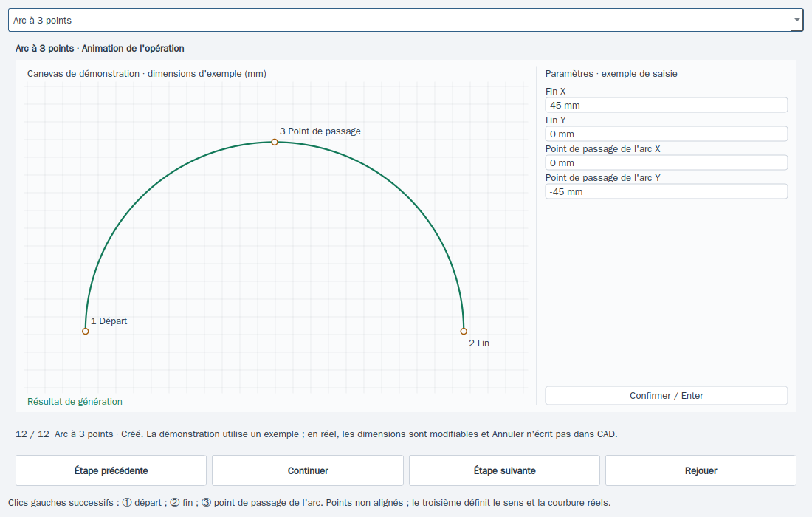Click the "Continuer" button
The height and width of the screenshot is (517, 812).
pos(308,470)
